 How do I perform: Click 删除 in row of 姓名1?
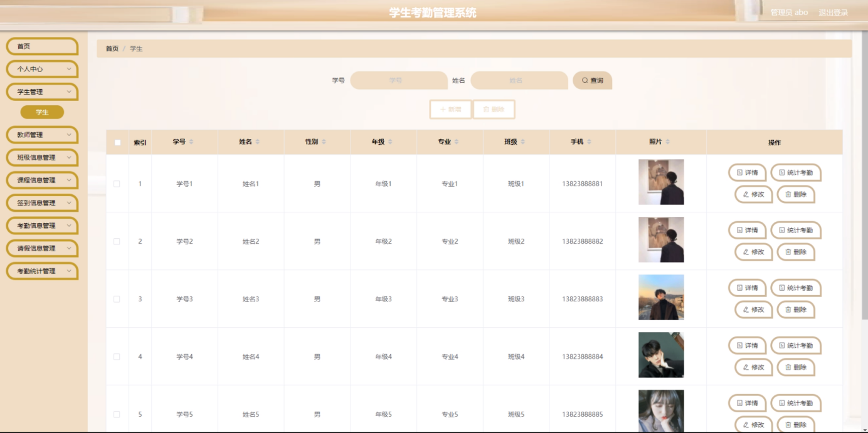coord(795,194)
